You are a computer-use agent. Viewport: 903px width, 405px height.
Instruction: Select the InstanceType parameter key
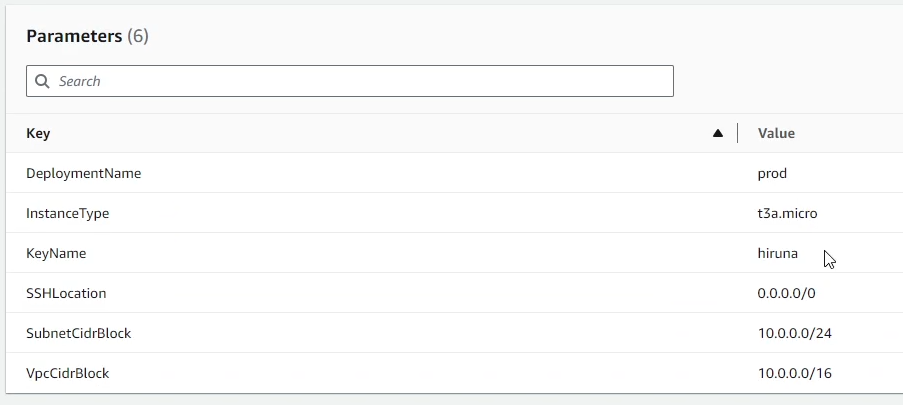click(x=67, y=213)
